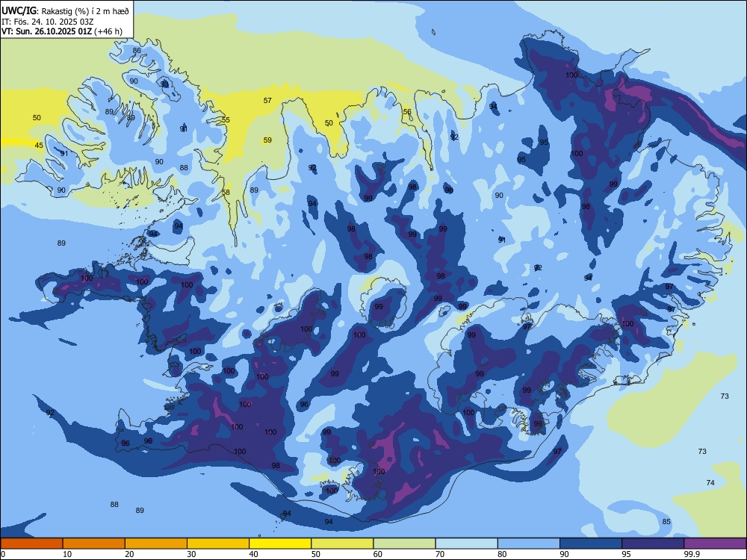Screen dimensions: 747x560
Task: Click the legend tick label '60'
Action: 378,554
